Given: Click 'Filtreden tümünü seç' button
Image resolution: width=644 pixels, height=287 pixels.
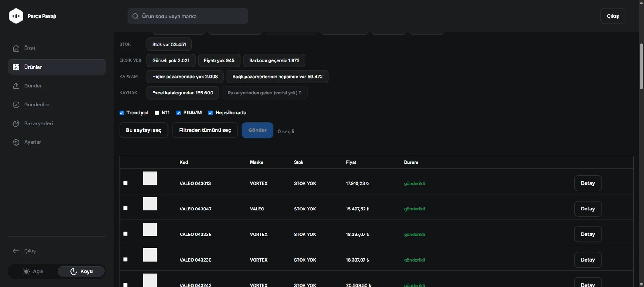Looking at the screenshot, I should tap(205, 130).
